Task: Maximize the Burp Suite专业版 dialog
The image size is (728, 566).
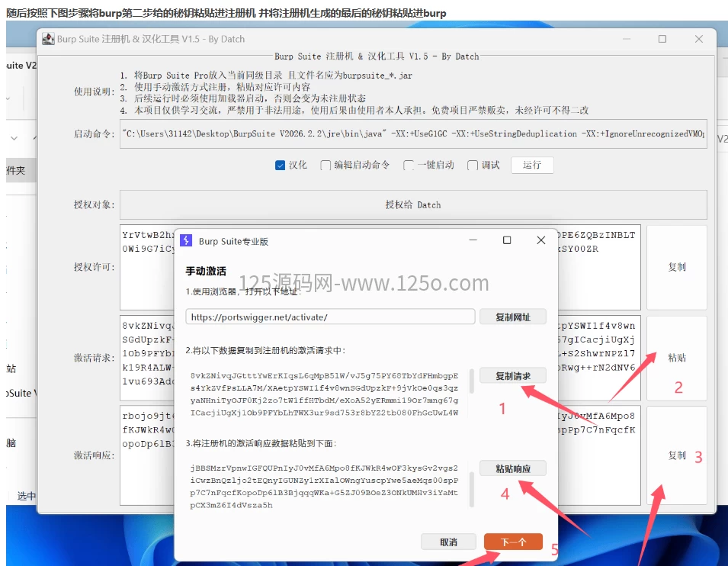Action: click(507, 240)
